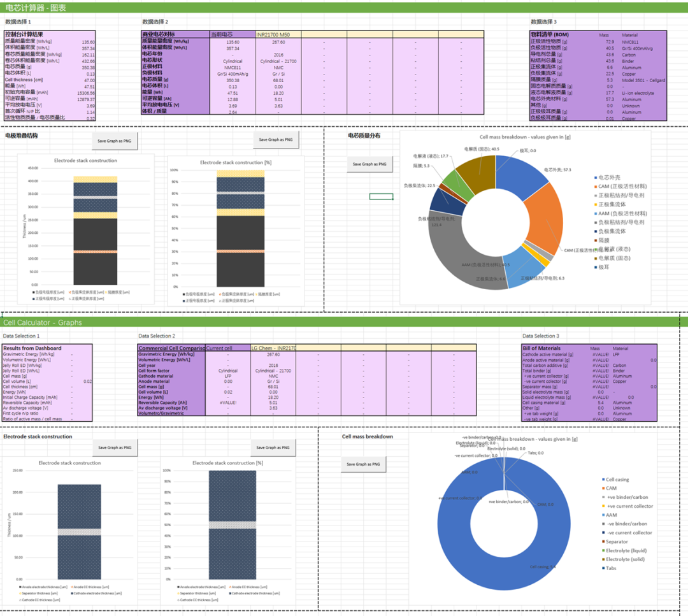Viewport: 688px width, 616px height.
Task: Click Save Graph as PNG under Cell mass breakdown heading
Action: 363,464
